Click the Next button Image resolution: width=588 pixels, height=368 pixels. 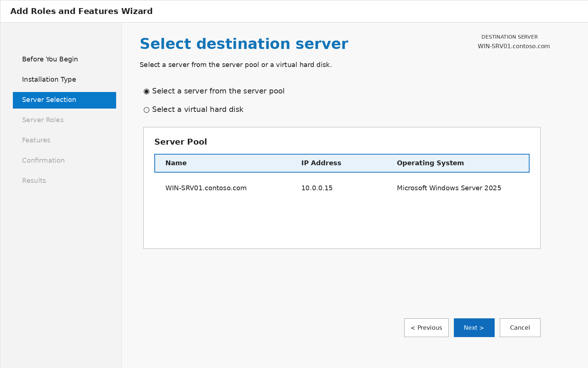pyautogui.click(x=474, y=328)
